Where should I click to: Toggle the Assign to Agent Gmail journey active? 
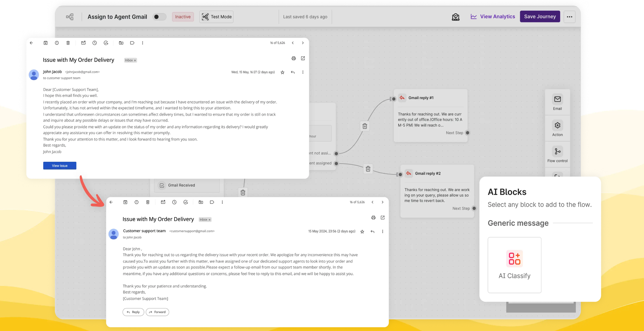pyautogui.click(x=159, y=16)
